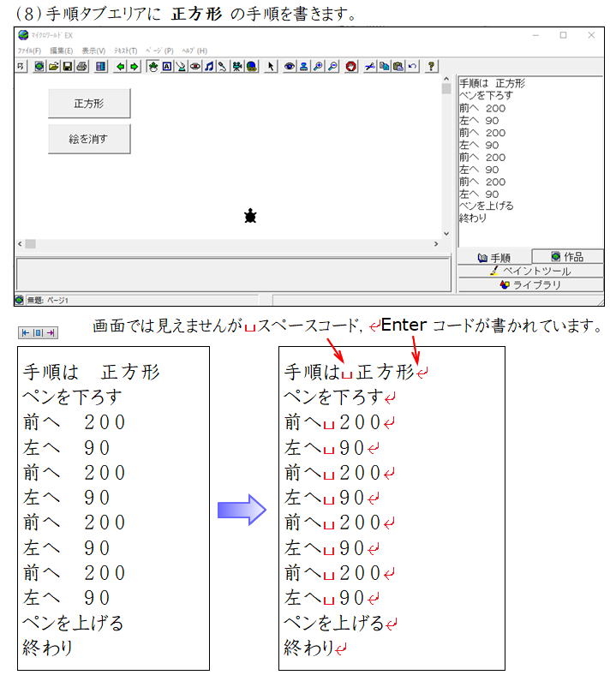Open the ファイル(F) menu

[29, 51]
